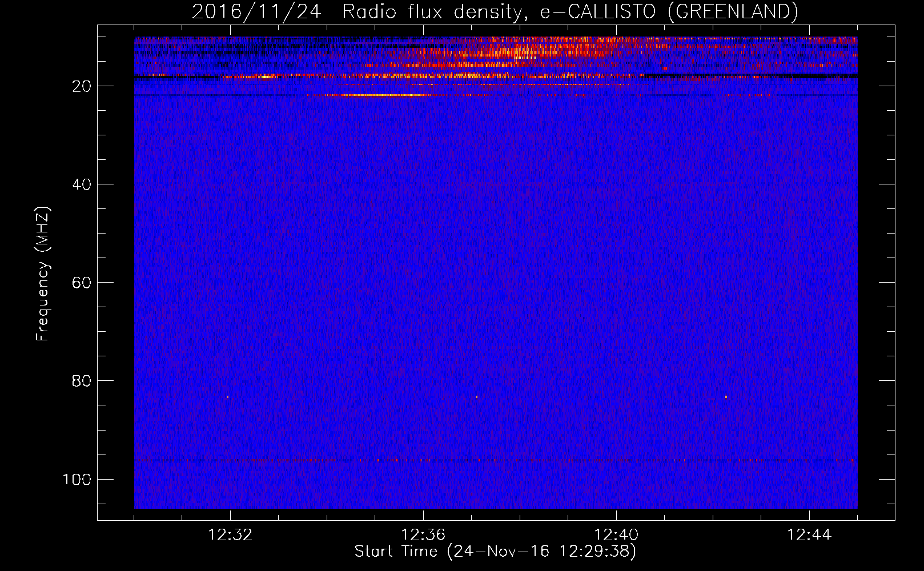Screen dimensions: 924x571
Task: Click the 12:44 time tick label
Action: coord(809,535)
